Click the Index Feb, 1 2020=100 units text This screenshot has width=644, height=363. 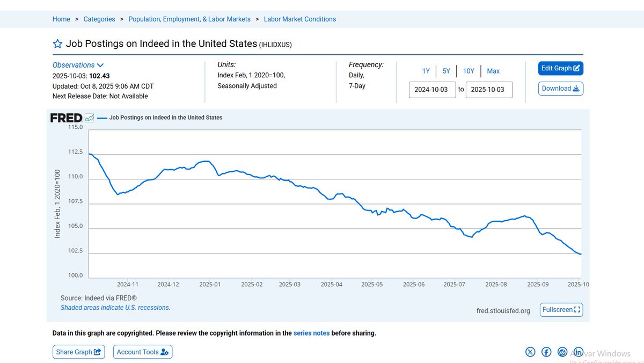251,75
